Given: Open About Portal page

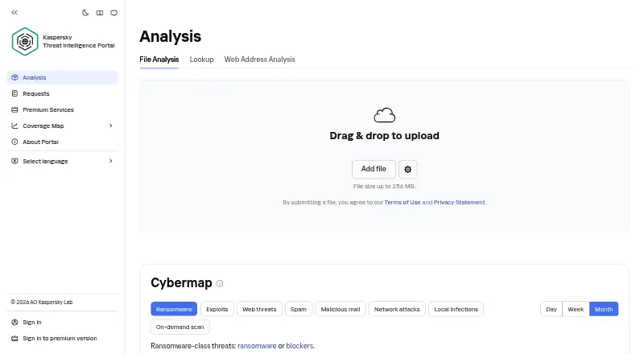Looking at the screenshot, I should point(63,142).
